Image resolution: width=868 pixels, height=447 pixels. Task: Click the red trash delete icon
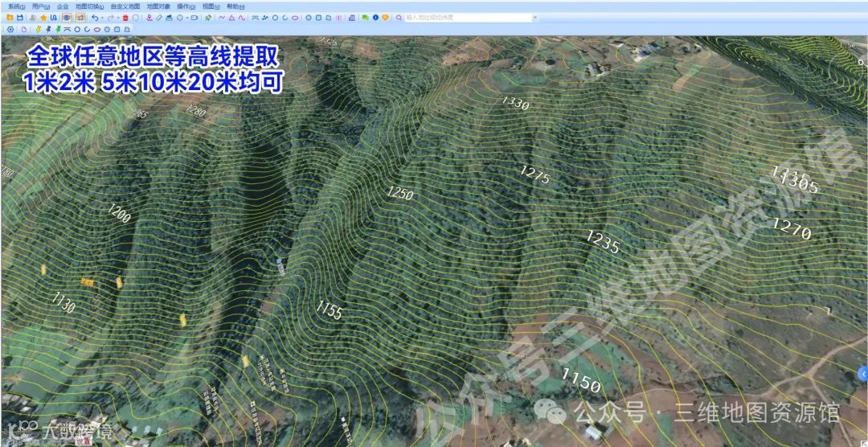(125, 18)
